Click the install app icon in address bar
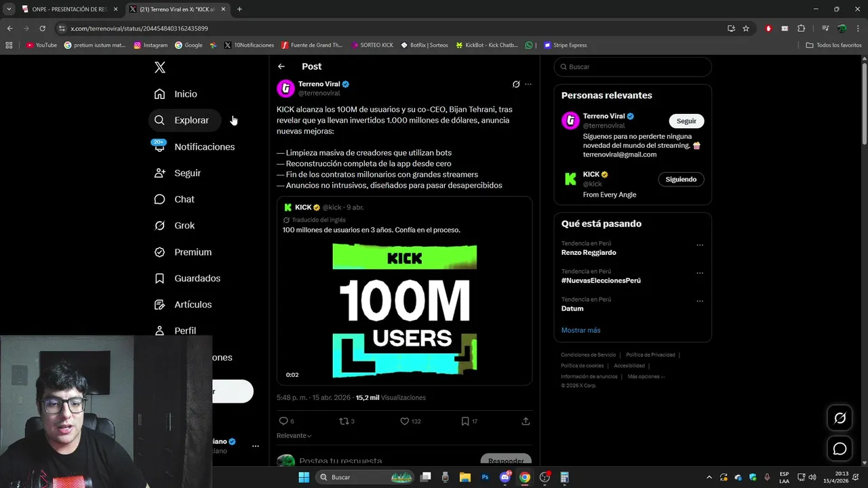The image size is (868, 488). click(731, 28)
